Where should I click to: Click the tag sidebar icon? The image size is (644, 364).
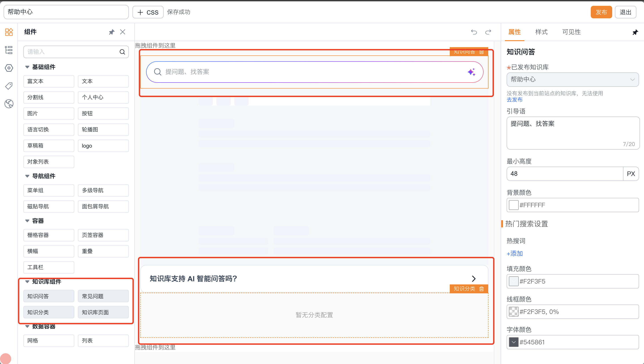pos(9,86)
